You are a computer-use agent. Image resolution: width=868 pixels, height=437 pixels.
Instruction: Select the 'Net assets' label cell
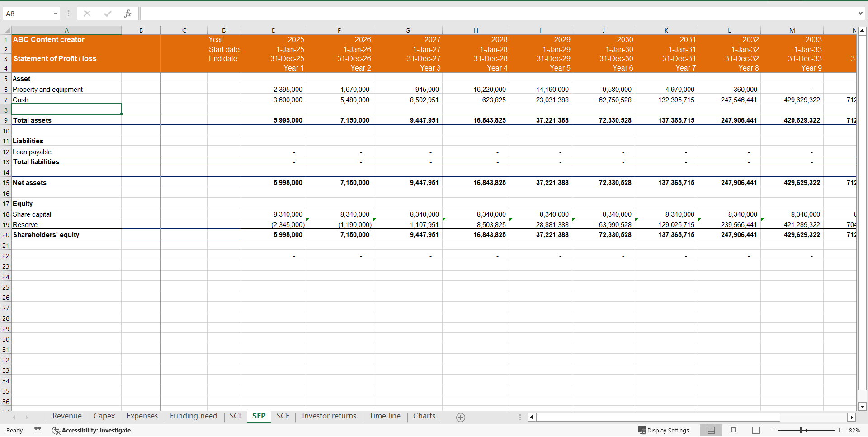click(x=66, y=183)
